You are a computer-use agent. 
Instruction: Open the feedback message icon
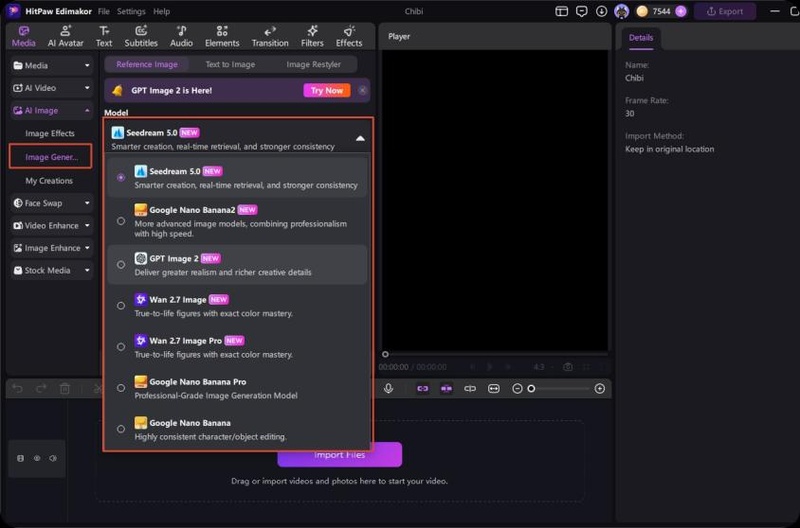pyautogui.click(x=581, y=11)
